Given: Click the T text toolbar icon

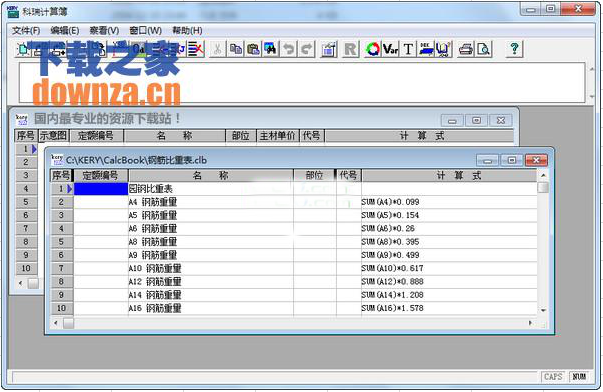Looking at the screenshot, I should 408,49.
